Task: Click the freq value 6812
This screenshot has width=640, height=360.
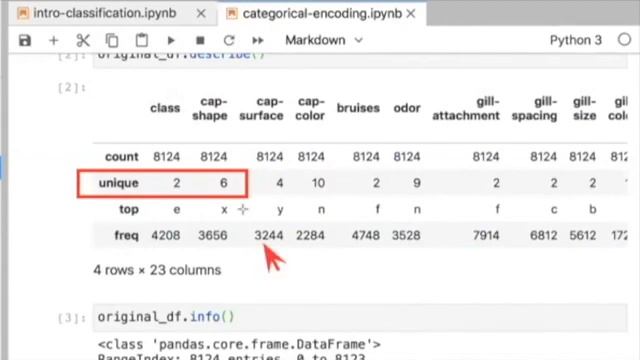Action: coord(543,236)
